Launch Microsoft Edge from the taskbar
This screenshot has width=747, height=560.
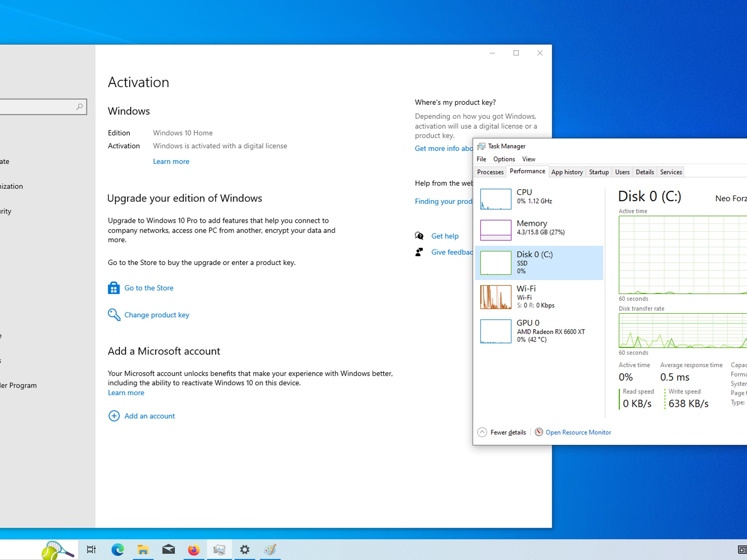[x=117, y=549]
